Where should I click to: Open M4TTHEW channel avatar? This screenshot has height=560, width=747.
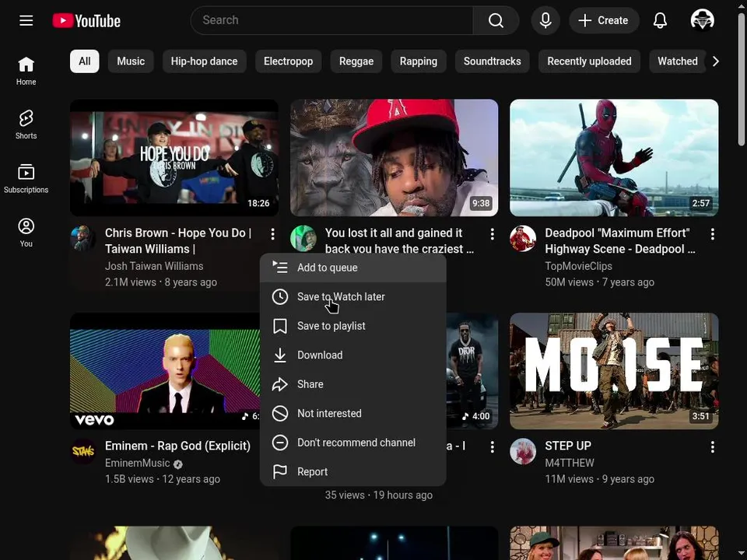[x=523, y=451]
